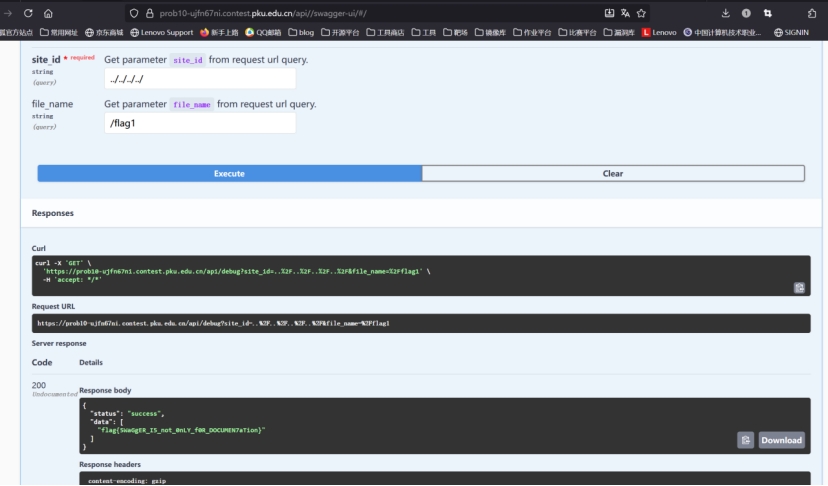Click the browser reload button

[28, 13]
